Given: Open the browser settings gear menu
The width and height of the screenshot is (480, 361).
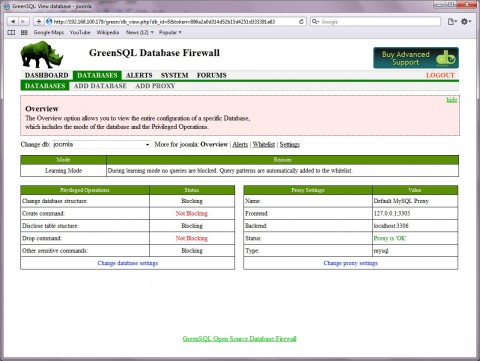Looking at the screenshot, I should (466, 21).
